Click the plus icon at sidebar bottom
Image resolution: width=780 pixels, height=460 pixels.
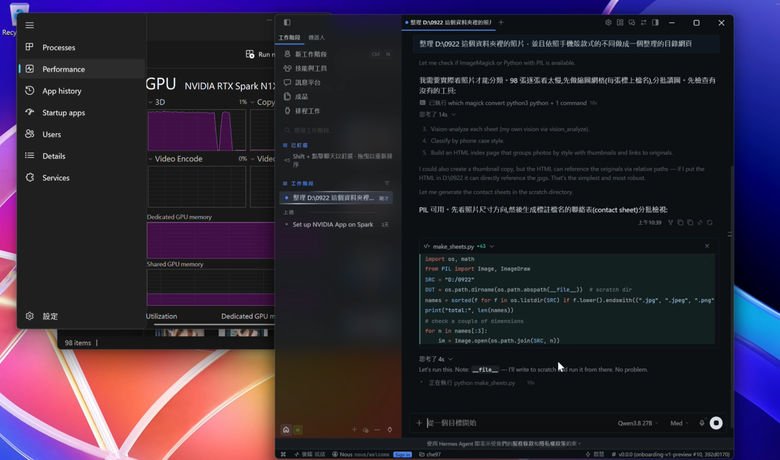354,430
